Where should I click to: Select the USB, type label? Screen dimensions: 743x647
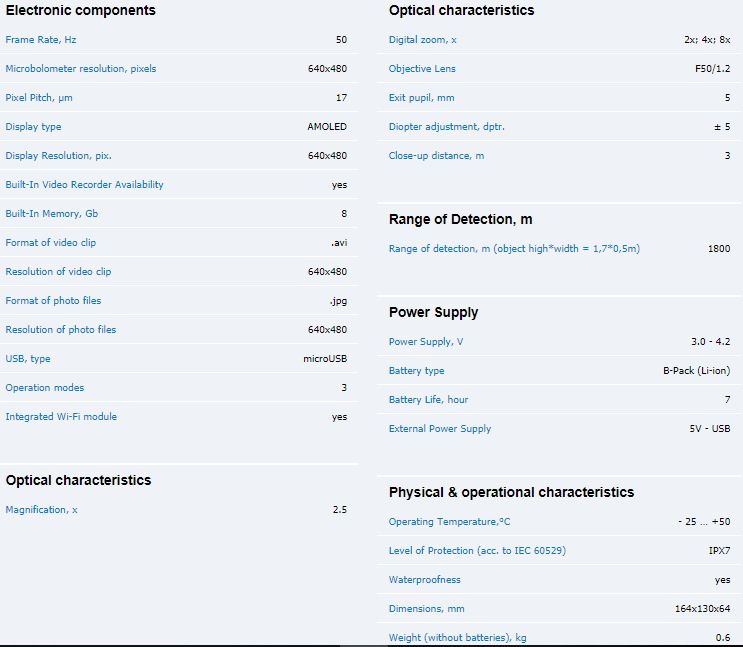pos(28,359)
